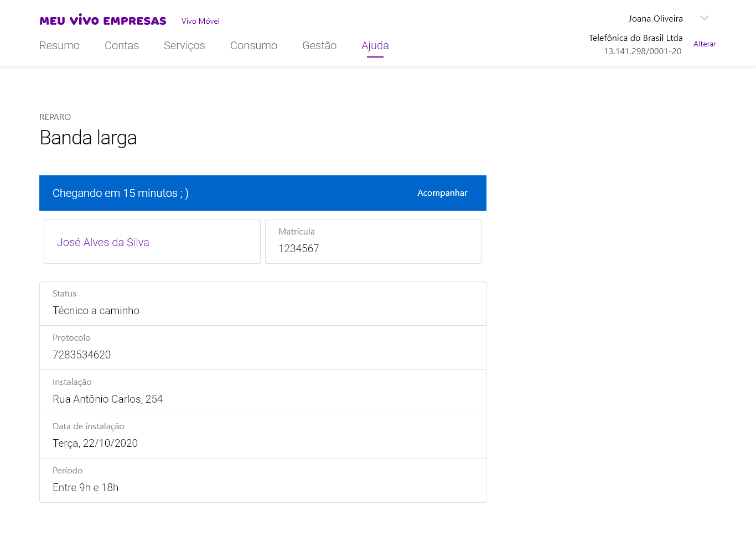Screen dimensions: 756x542
Task: Click the Vivo Móvel link
Action: [200, 21]
